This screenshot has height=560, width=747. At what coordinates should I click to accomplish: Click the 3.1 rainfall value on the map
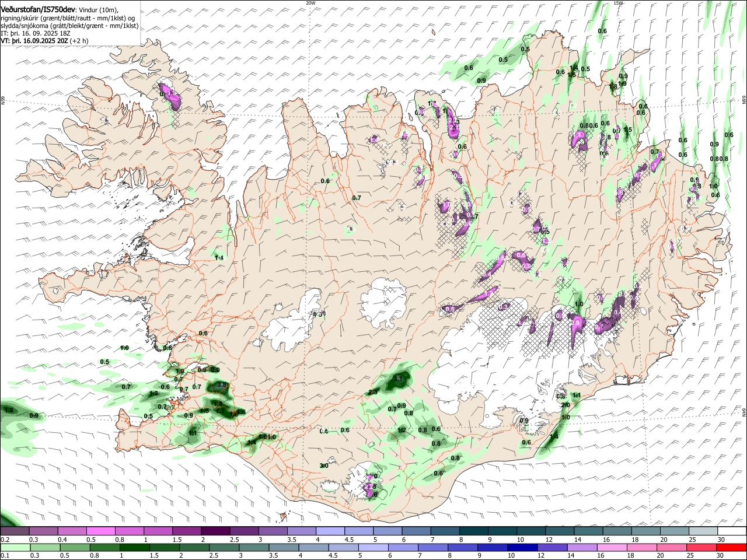point(399,379)
